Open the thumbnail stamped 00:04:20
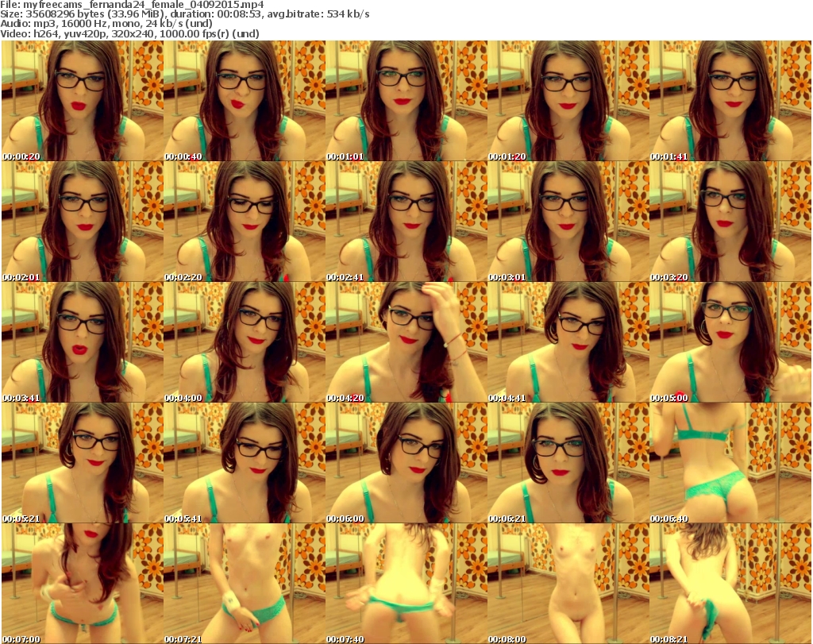Screen dimensions: 813x644 click(406, 342)
